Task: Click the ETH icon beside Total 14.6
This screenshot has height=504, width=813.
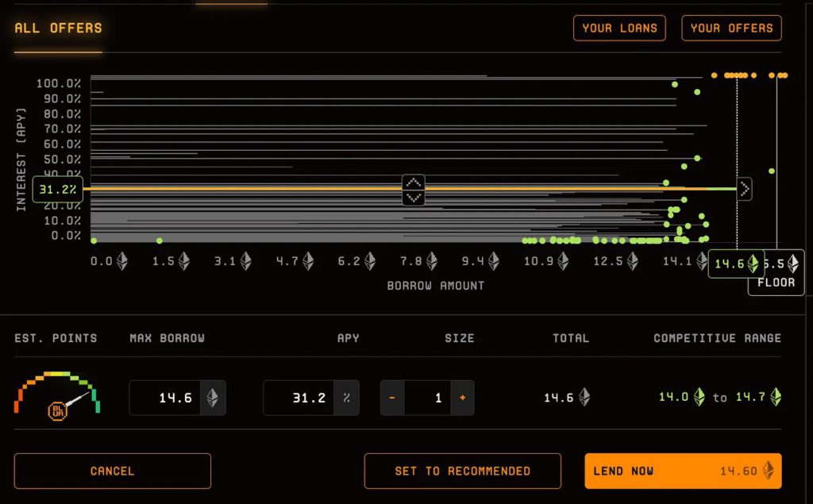Action: click(584, 398)
